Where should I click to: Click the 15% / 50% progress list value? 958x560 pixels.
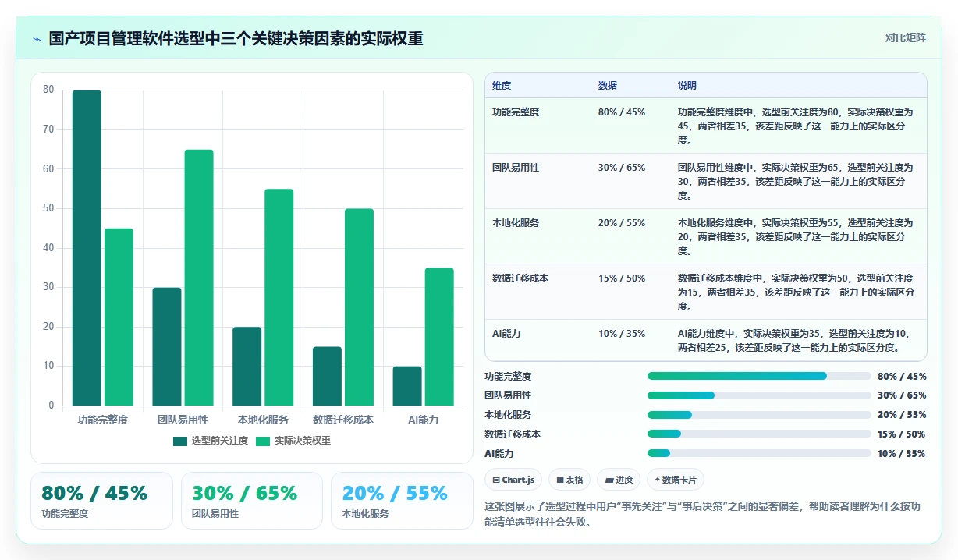pos(902,434)
